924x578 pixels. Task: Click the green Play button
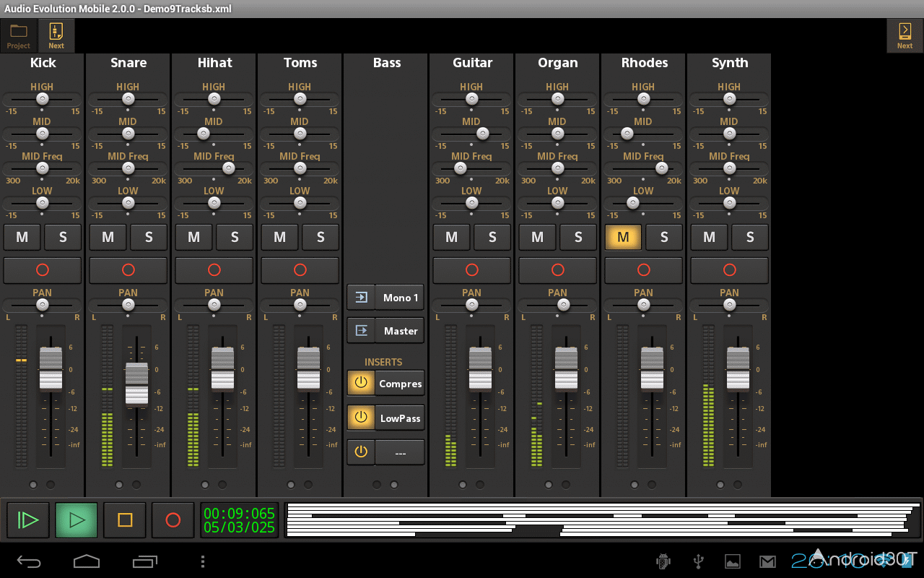[x=77, y=520]
